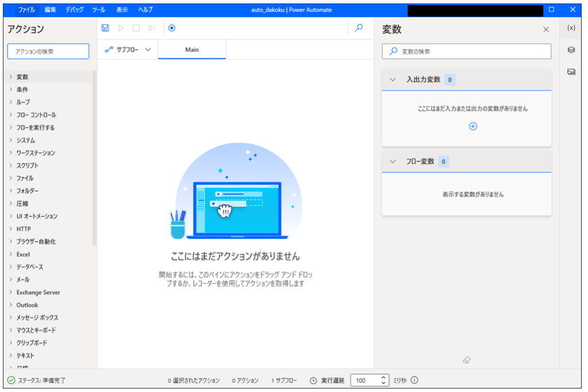The width and height of the screenshot is (588, 392).
Task: Stop the flow with the square icon
Action: coord(136,28)
